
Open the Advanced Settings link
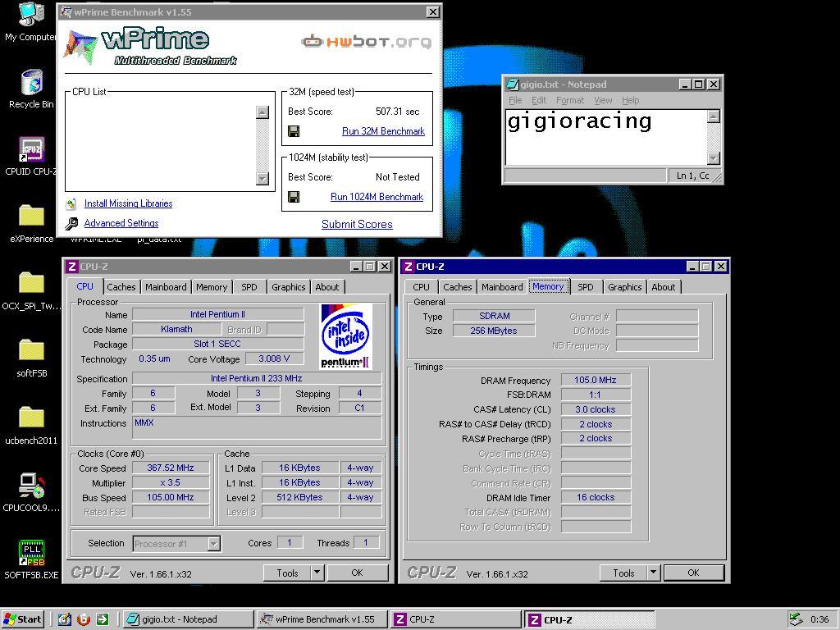pyautogui.click(x=121, y=223)
